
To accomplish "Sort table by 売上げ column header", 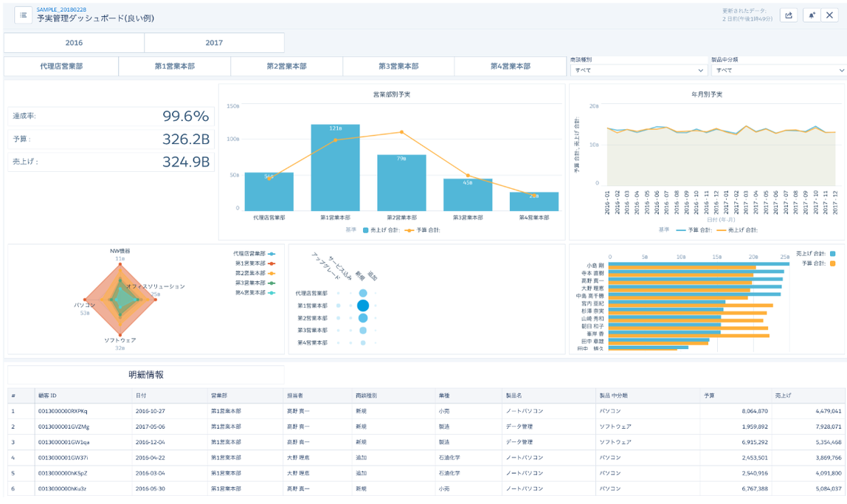I will coord(784,396).
